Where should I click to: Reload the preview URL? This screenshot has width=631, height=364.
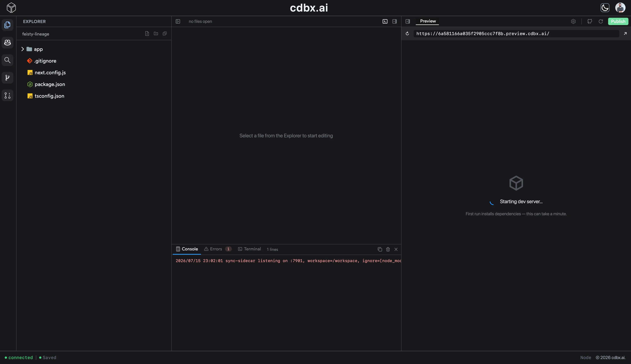tap(407, 33)
